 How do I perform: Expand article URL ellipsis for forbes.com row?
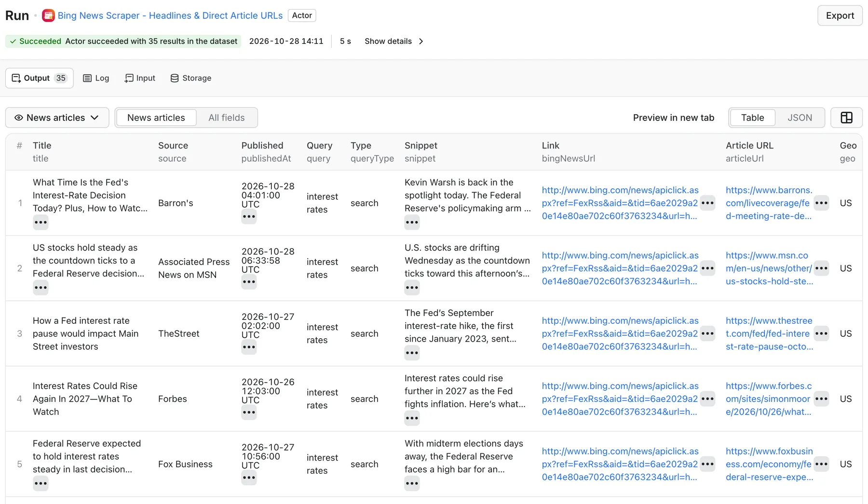pos(821,399)
